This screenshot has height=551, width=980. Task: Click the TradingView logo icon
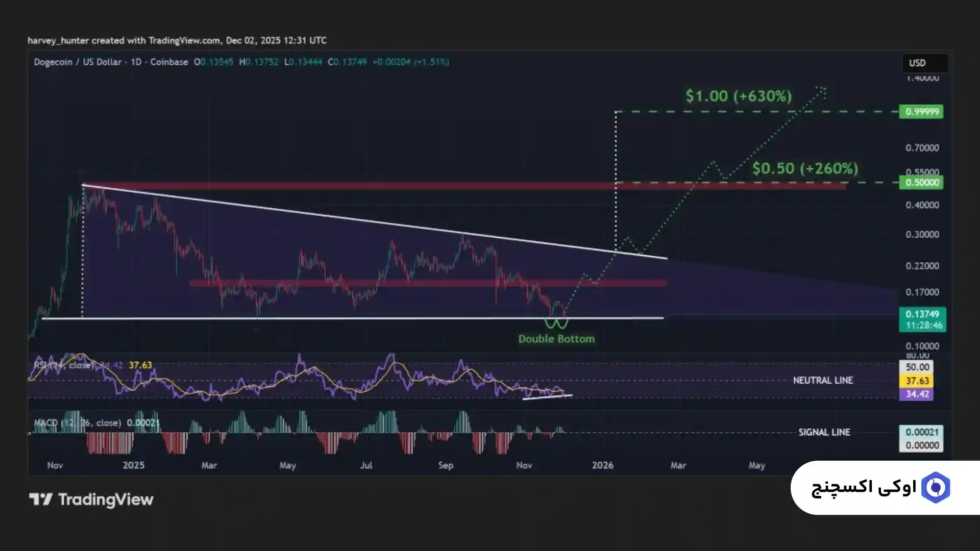tap(40, 499)
